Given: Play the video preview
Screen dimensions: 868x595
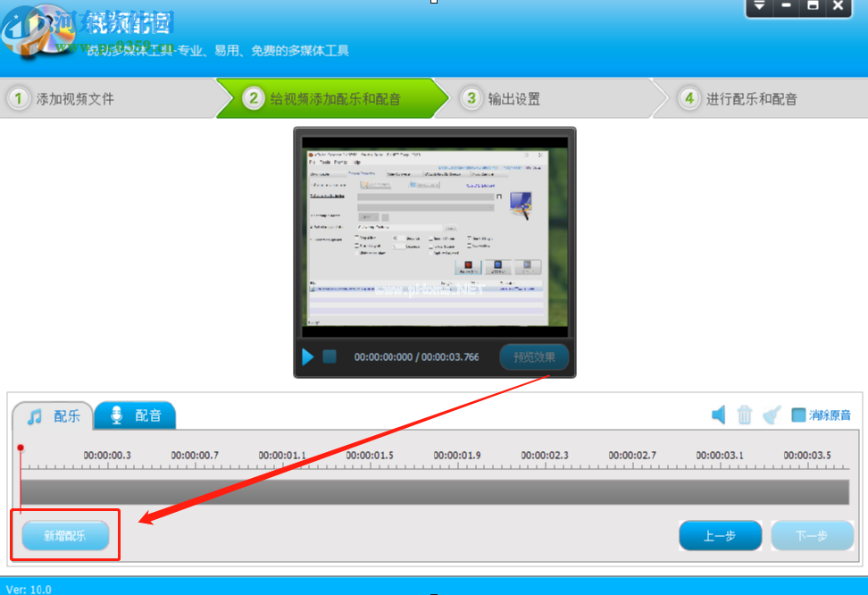Looking at the screenshot, I should (308, 357).
